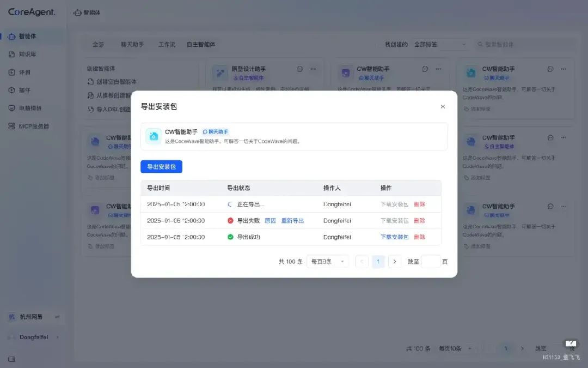Go to next page in dialog pagination
The width and height of the screenshot is (588, 368).
click(395, 261)
